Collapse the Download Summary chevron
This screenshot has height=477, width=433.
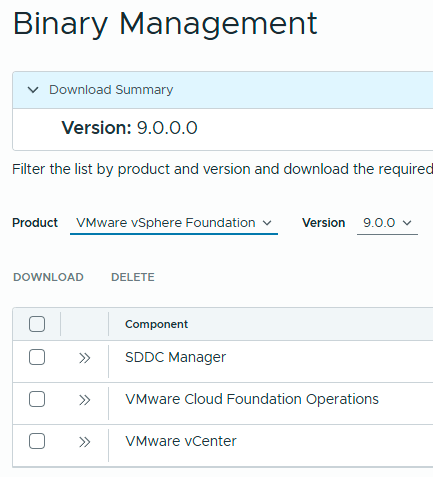(33, 90)
